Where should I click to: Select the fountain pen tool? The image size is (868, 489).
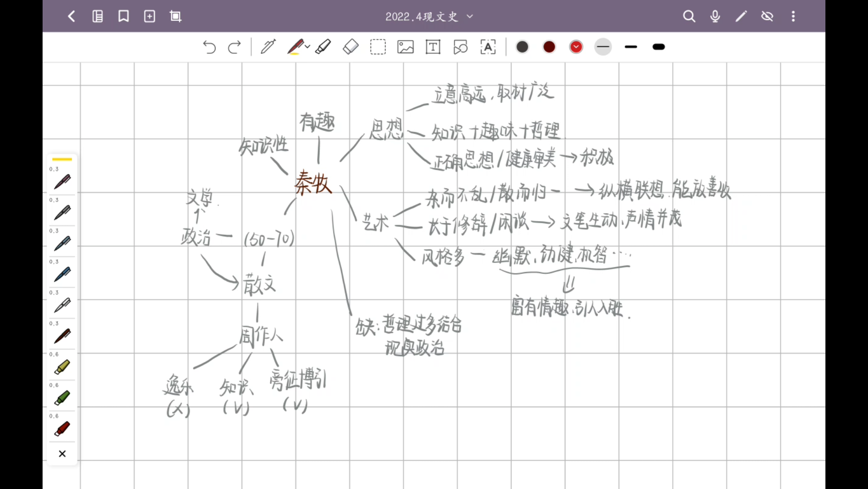[268, 47]
